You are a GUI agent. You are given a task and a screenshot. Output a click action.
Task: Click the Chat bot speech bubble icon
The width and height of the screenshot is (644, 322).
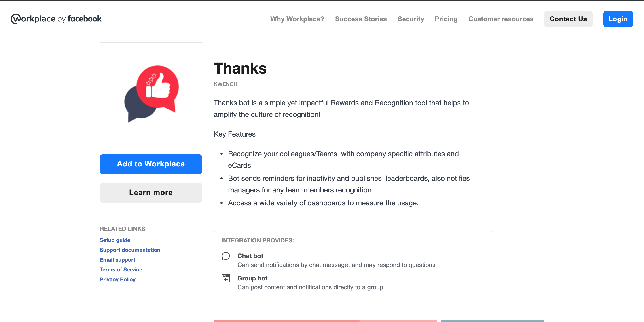pos(226,256)
